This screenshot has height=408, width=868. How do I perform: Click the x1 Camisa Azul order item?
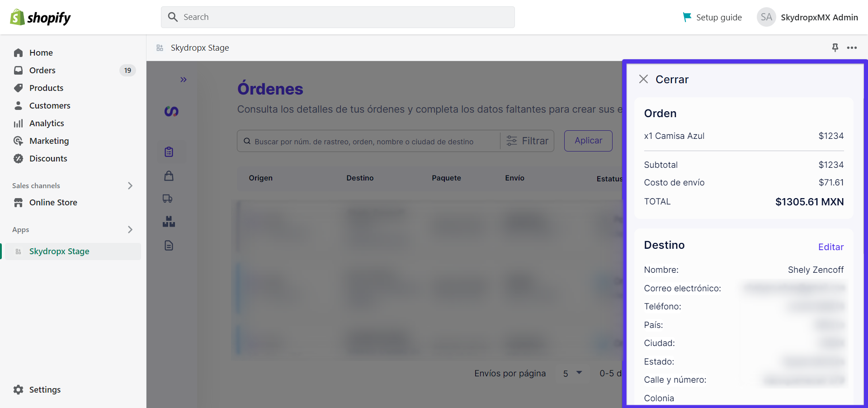[674, 136]
